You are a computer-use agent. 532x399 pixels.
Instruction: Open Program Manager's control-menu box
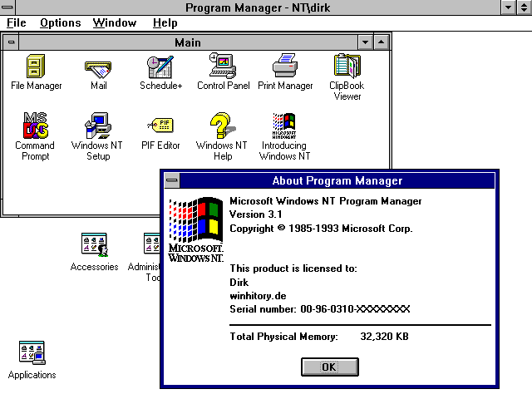7,7
